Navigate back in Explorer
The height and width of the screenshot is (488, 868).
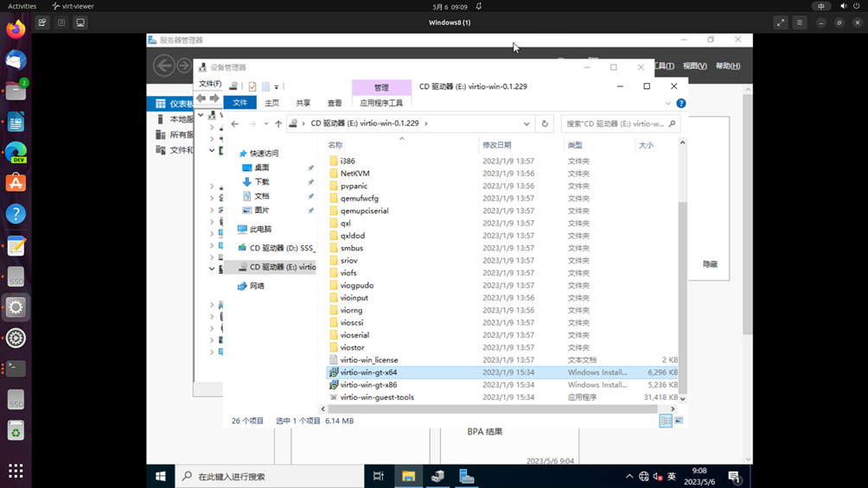tap(234, 124)
